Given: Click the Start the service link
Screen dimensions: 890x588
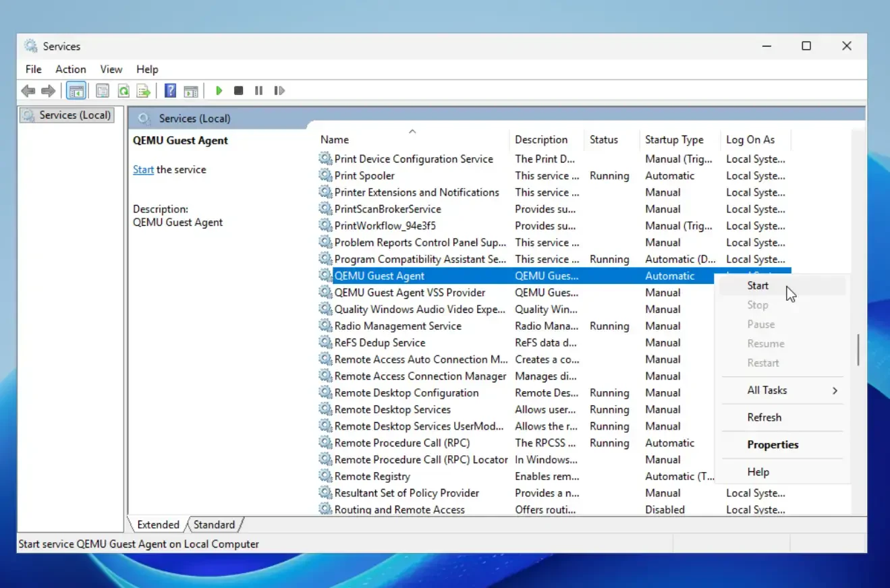Looking at the screenshot, I should tap(143, 170).
